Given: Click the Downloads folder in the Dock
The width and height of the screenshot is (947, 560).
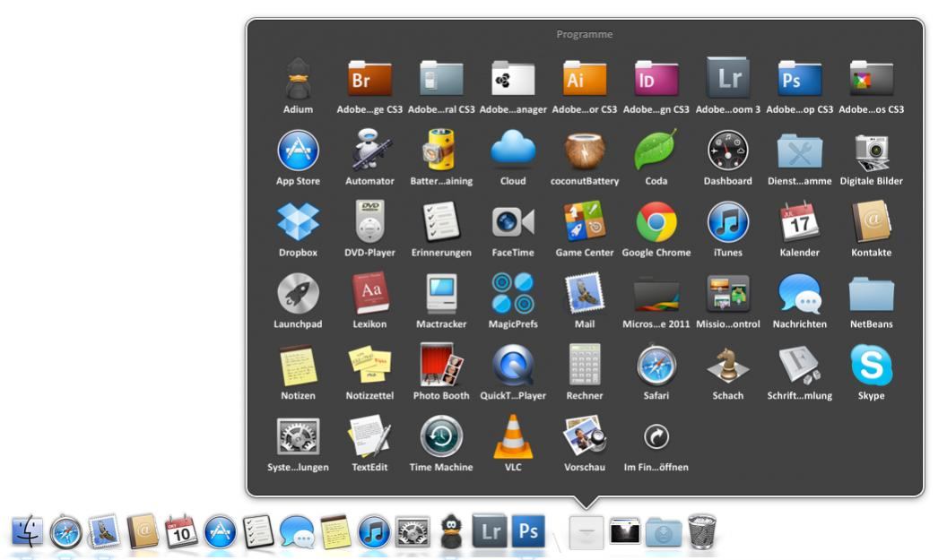Looking at the screenshot, I should [x=663, y=532].
